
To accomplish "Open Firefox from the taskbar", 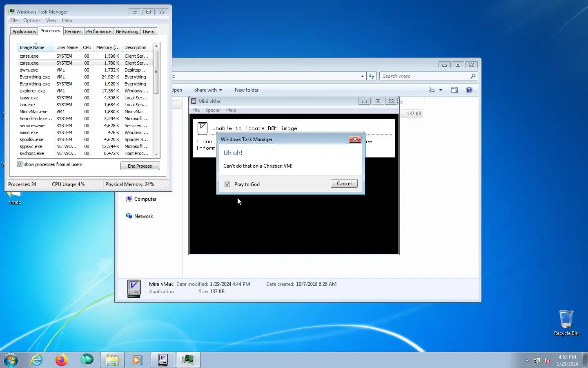I will point(62,360).
